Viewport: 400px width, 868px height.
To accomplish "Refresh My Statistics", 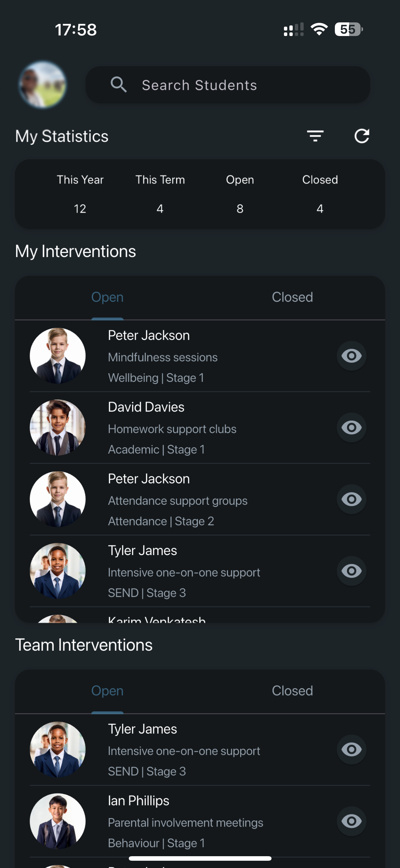I will 362,136.
